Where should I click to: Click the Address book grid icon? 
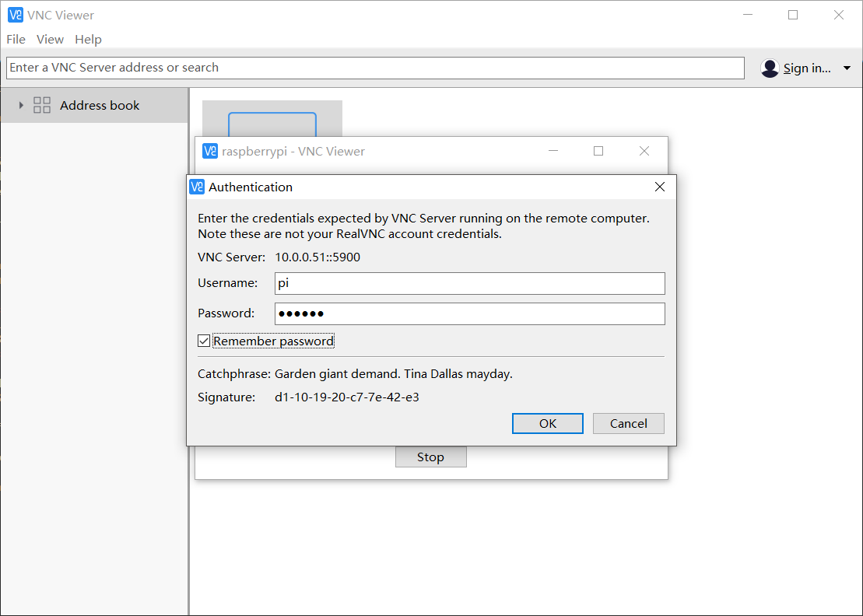[x=42, y=105]
